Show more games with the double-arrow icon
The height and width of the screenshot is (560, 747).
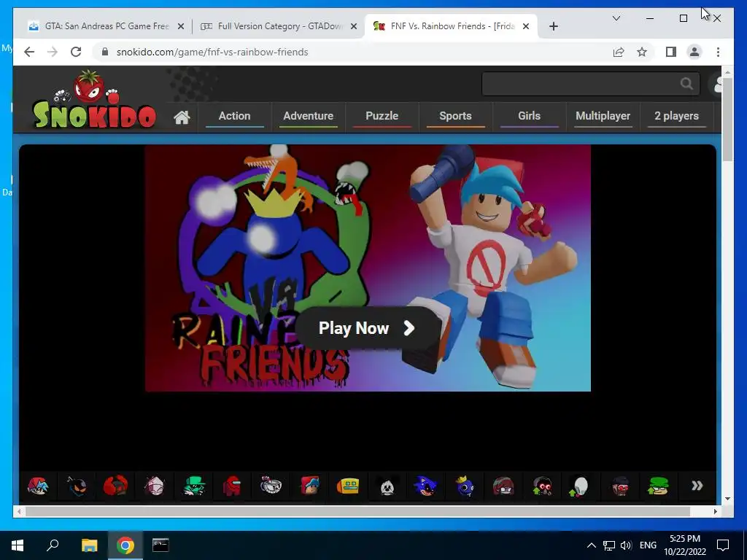pyautogui.click(x=697, y=486)
